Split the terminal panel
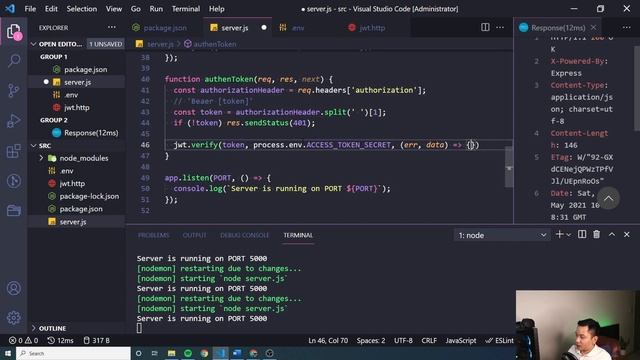640x360 pixels. point(582,234)
